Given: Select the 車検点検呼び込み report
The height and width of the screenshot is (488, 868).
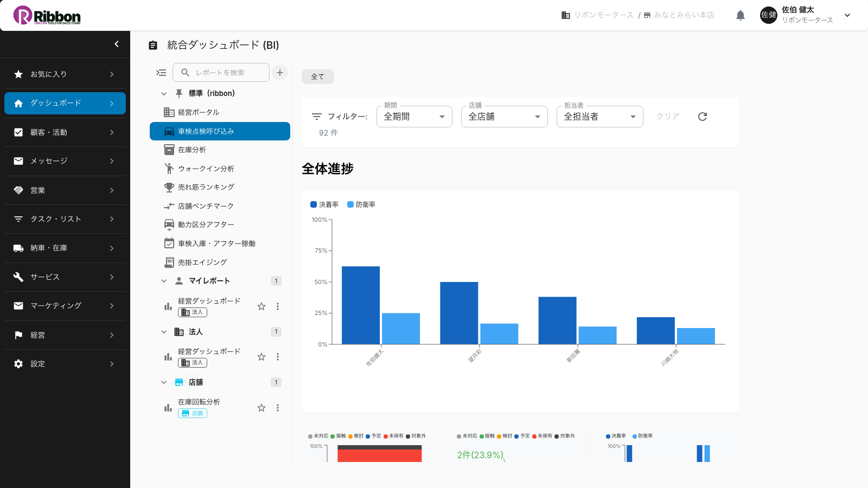Looking at the screenshot, I should (x=220, y=131).
